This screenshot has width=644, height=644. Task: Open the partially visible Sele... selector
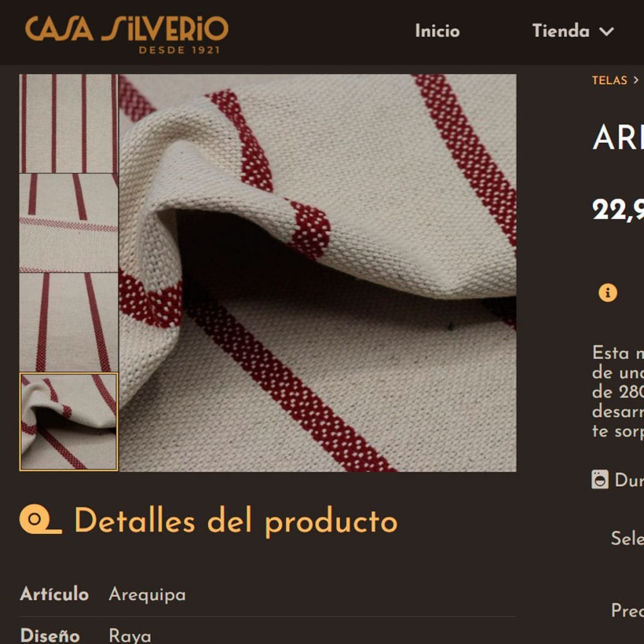pyautogui.click(x=627, y=538)
